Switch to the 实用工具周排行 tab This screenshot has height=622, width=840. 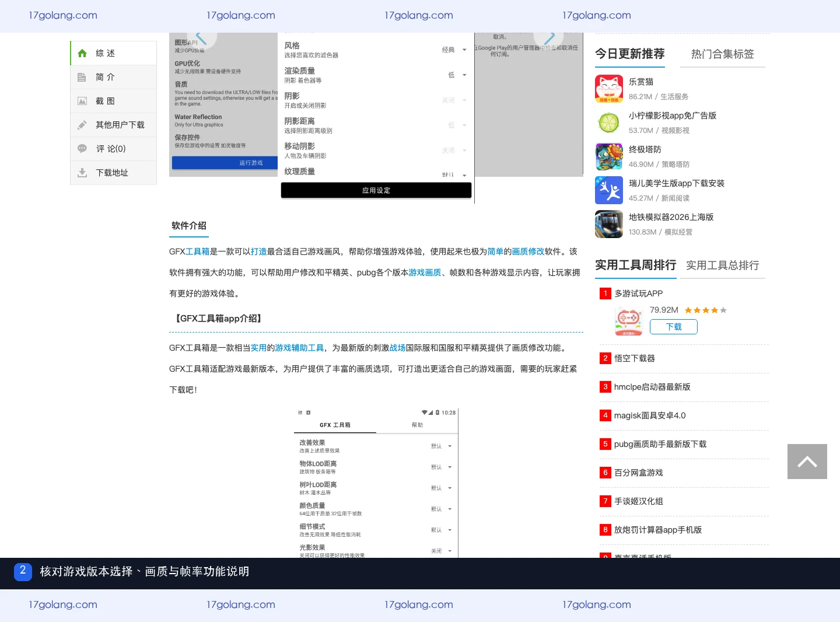point(635,265)
